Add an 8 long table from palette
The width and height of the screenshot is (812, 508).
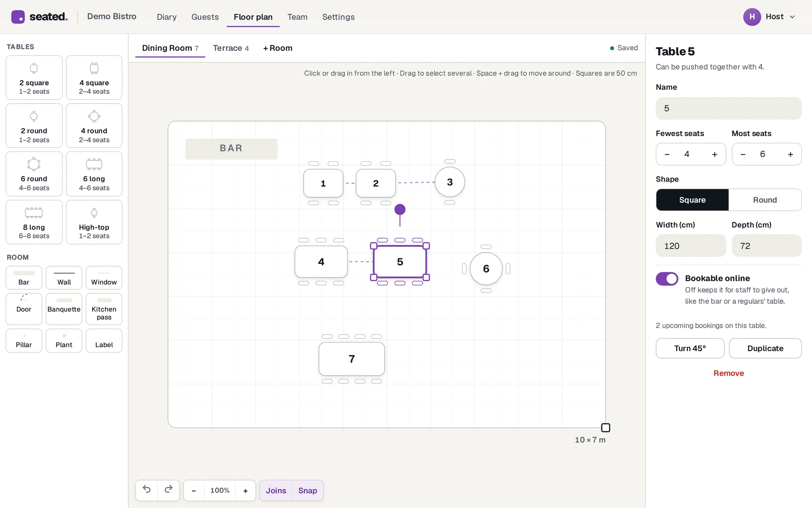(34, 222)
